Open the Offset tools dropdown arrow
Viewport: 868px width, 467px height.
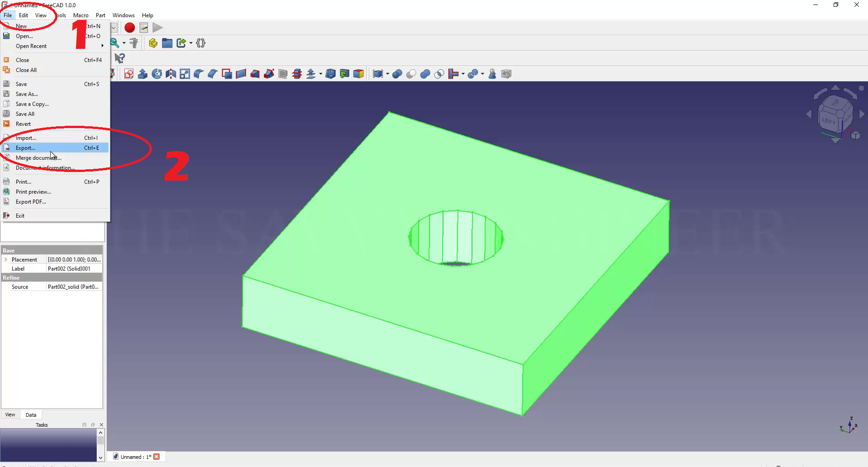321,74
